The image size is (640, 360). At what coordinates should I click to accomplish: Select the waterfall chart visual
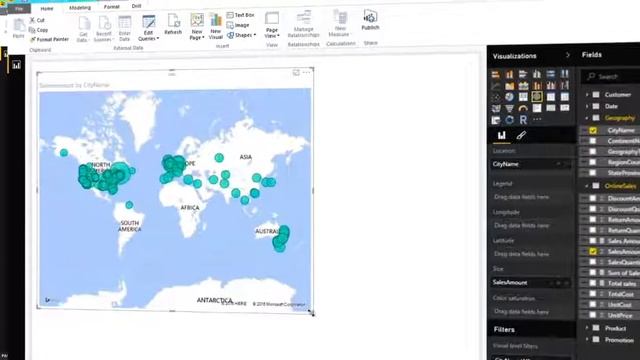point(564,85)
